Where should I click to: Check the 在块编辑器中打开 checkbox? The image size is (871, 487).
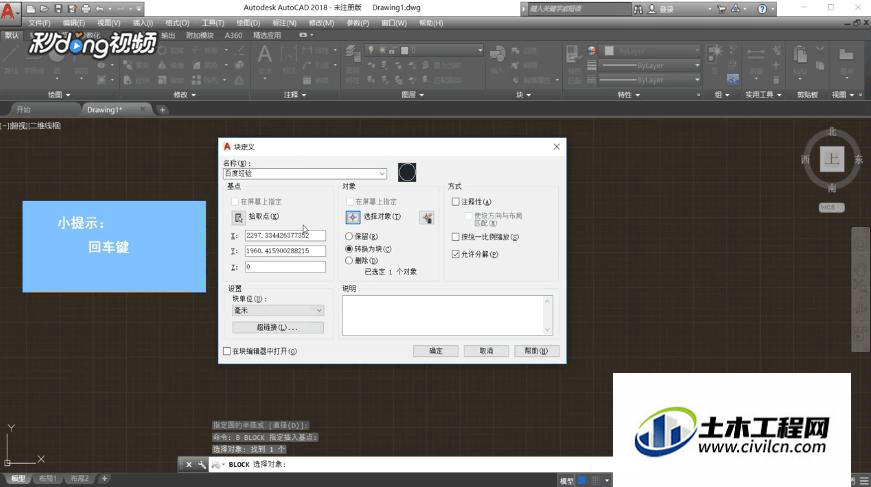(x=227, y=351)
